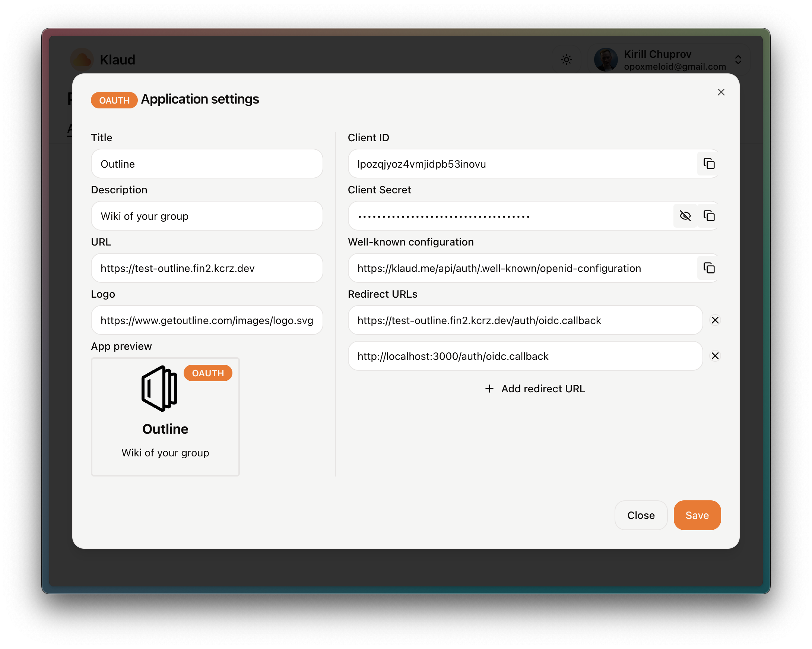Click the Klaud title text
Image resolution: width=812 pixels, height=649 pixels.
coord(117,60)
